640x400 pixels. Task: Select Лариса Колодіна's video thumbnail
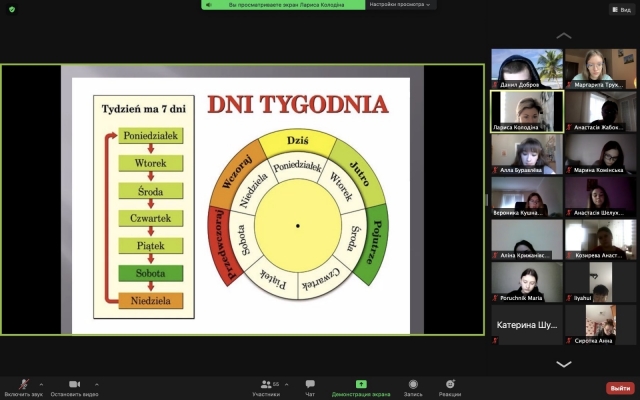526,111
